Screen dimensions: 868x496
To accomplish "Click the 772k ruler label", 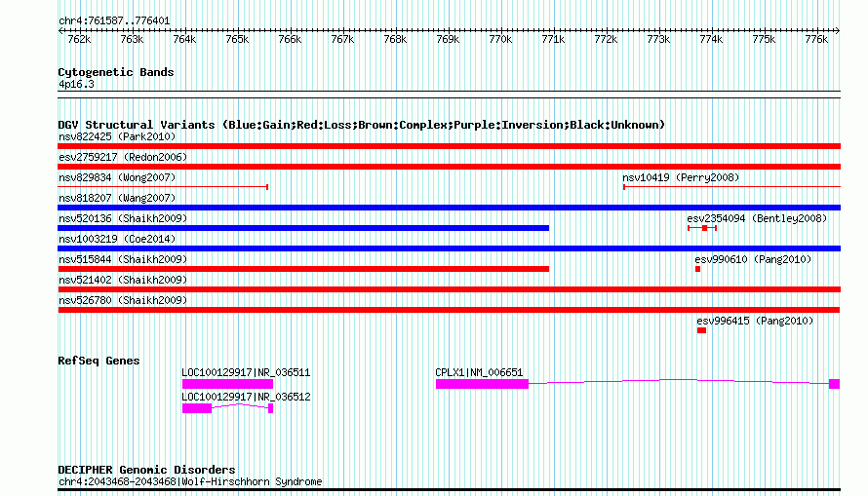I will (x=606, y=39).
